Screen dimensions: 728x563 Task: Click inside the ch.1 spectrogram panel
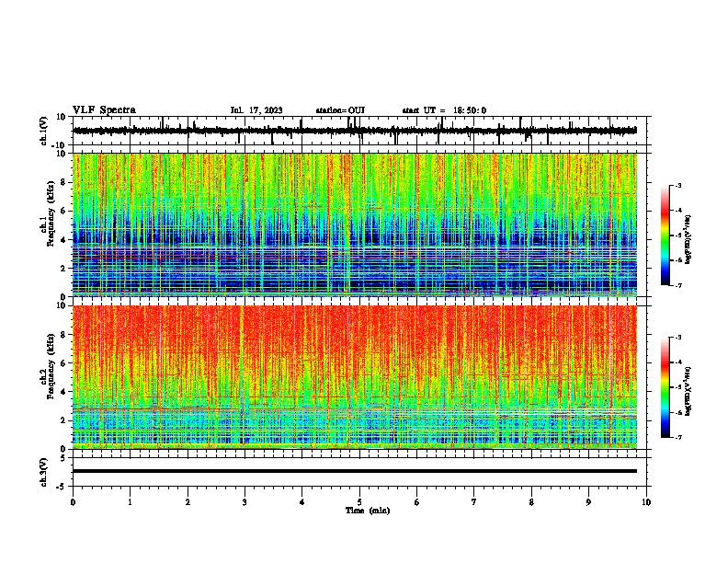pyautogui.click(x=355, y=224)
